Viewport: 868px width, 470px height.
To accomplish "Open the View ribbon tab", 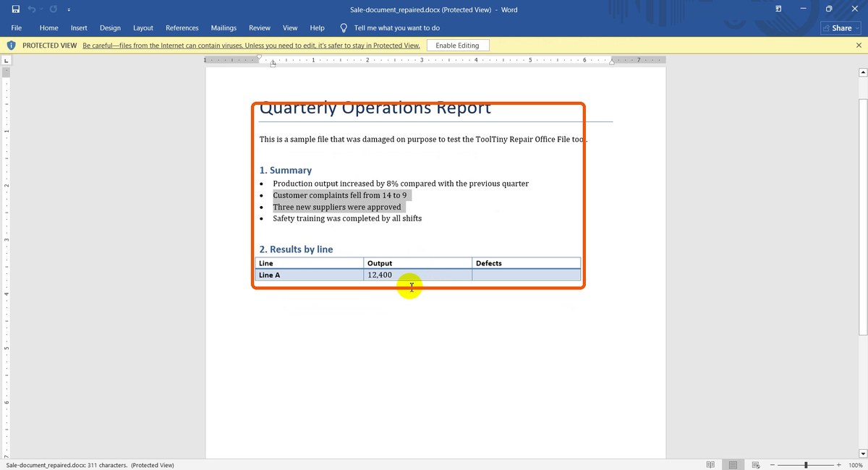I will (290, 28).
